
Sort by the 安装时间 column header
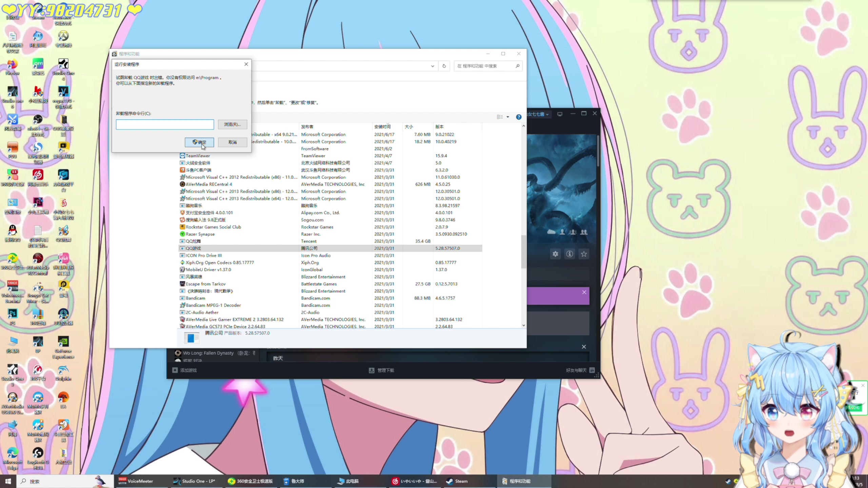pos(387,126)
